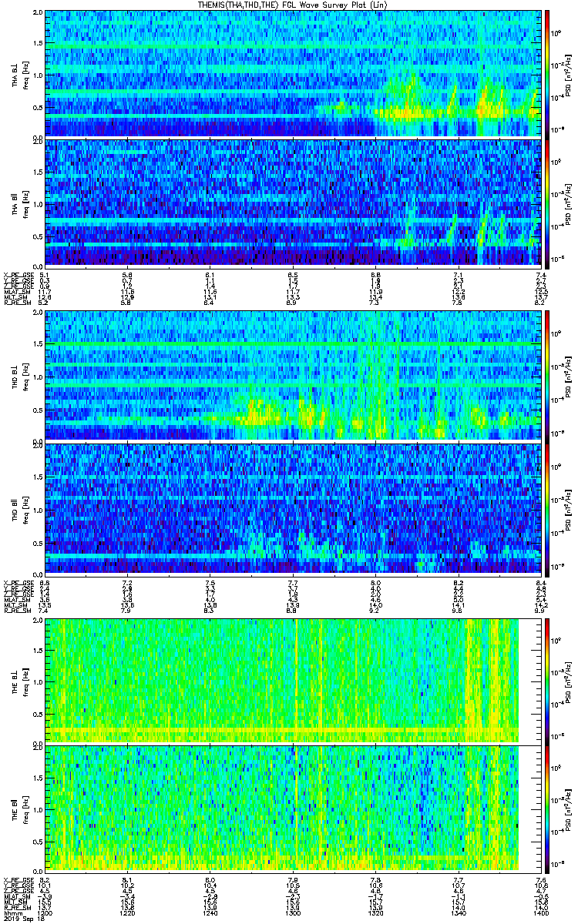The height and width of the screenshot is (924, 578).
Task: Click the 2.0 frequency tick on THE B⊥
Action: pyautogui.click(x=38, y=621)
